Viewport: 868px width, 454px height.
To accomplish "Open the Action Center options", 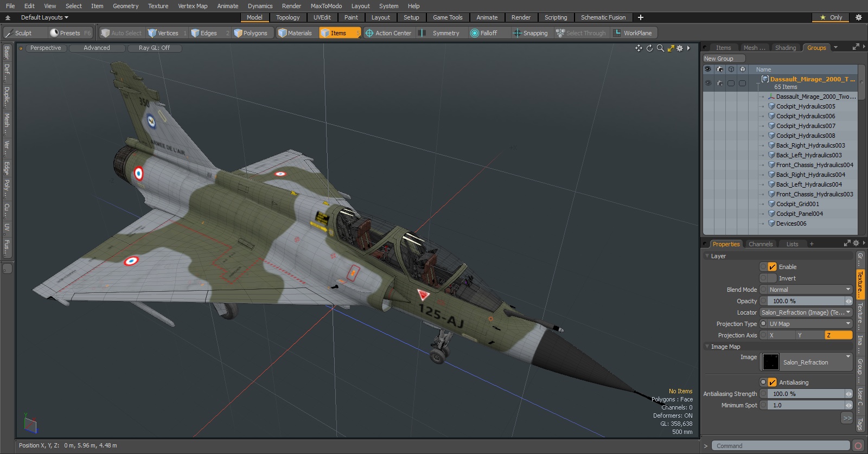I will point(388,33).
